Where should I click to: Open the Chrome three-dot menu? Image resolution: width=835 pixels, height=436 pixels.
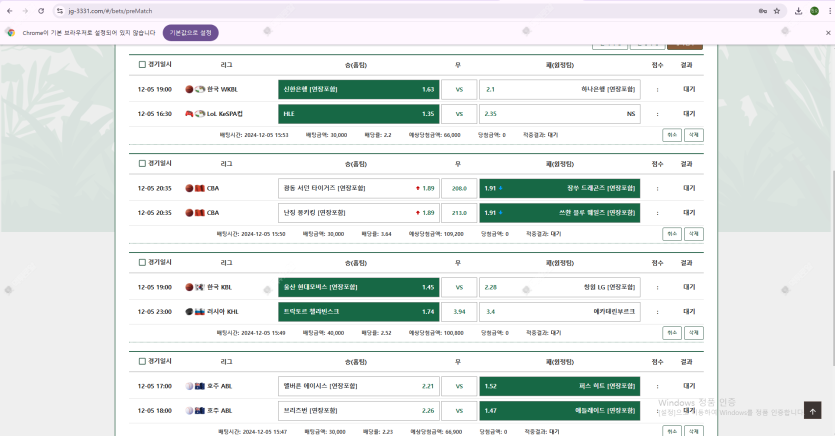(826, 11)
